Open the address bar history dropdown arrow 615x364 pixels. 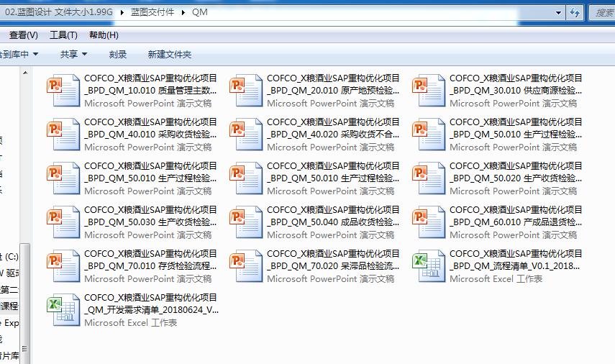[x=558, y=12]
